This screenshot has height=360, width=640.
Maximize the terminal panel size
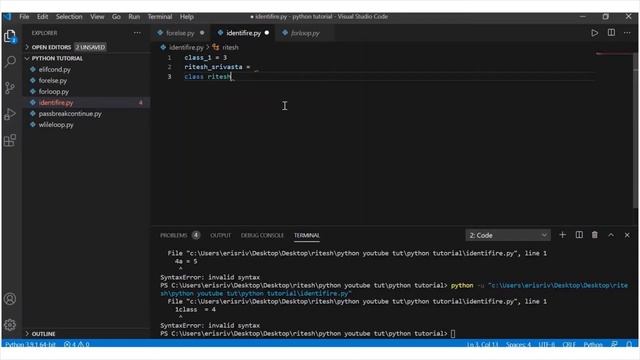point(611,235)
